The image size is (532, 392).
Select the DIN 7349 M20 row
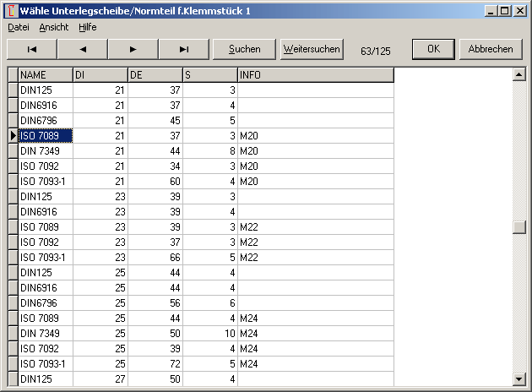click(x=45, y=151)
